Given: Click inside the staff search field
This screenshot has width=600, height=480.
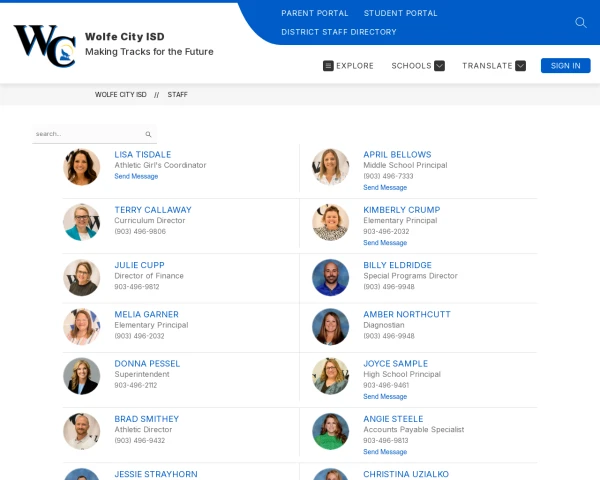Looking at the screenshot, I should tap(88, 134).
